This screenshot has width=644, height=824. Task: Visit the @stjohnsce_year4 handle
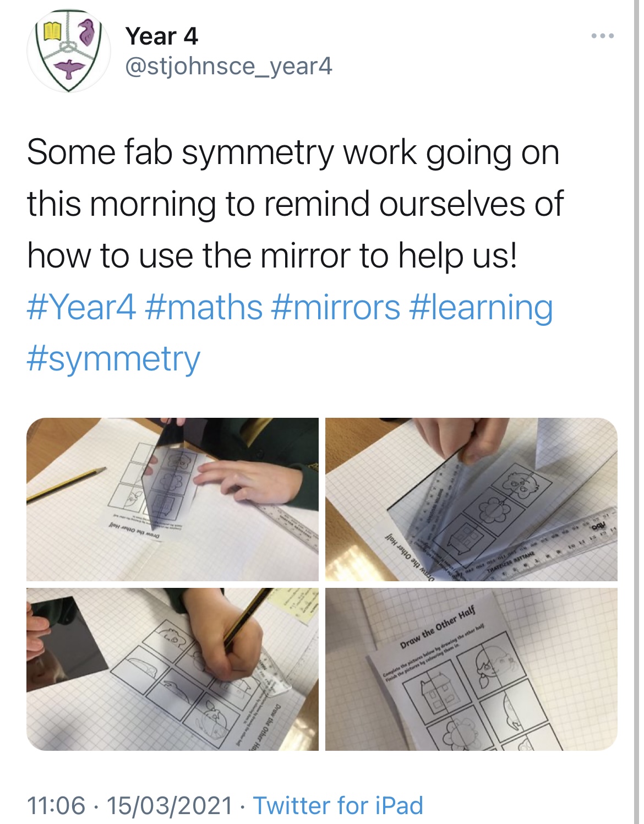click(x=229, y=67)
